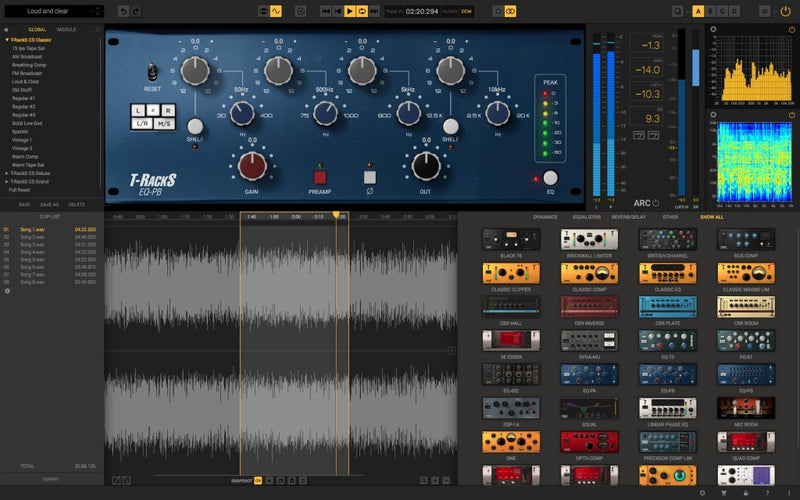The width and height of the screenshot is (800, 500).
Task: Click the SAVE AS preset button
Action: [50, 204]
